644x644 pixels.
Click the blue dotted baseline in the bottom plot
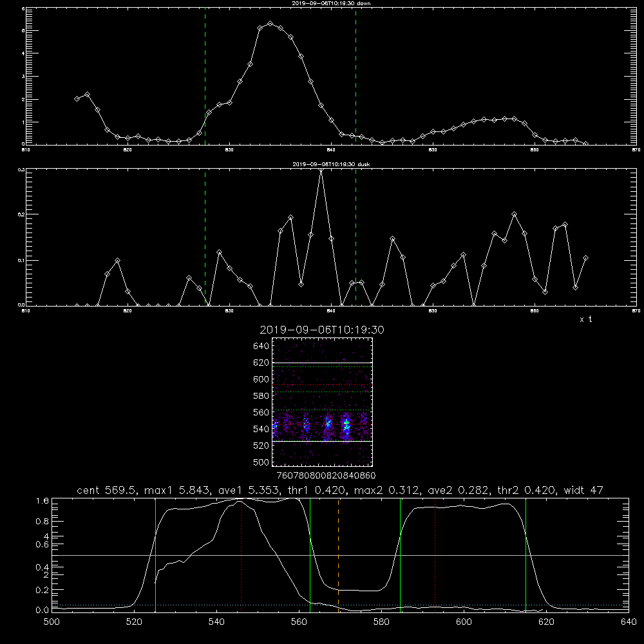(x=340, y=605)
